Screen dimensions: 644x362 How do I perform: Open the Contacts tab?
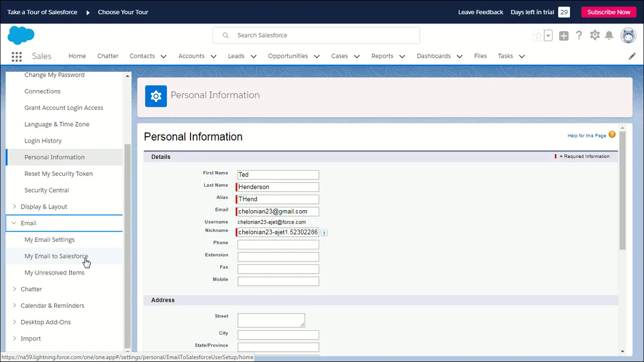[x=142, y=56]
